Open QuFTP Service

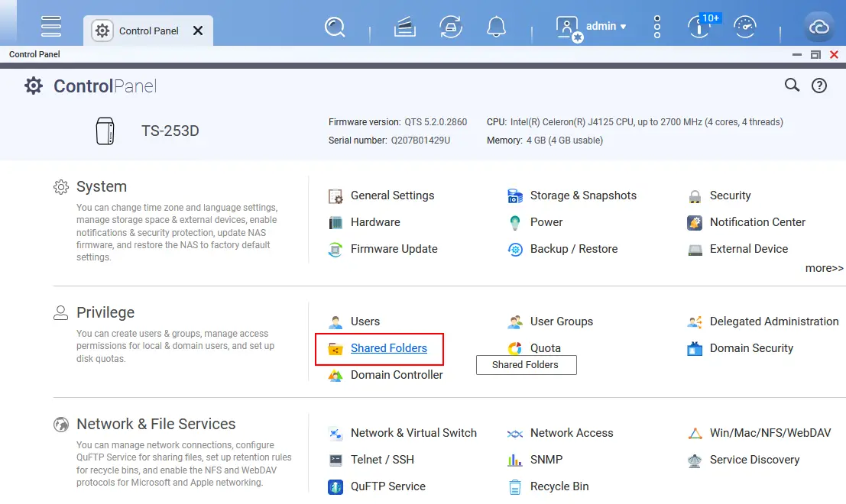tap(377, 486)
